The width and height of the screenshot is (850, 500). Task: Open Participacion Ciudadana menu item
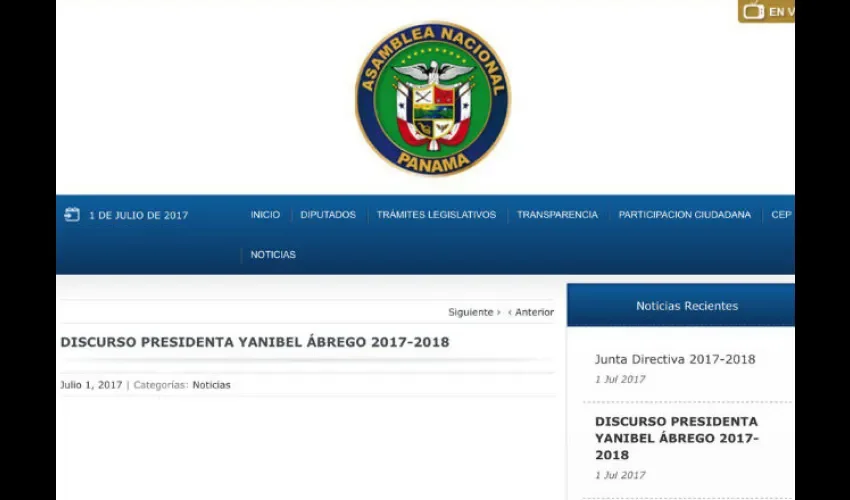pos(685,215)
